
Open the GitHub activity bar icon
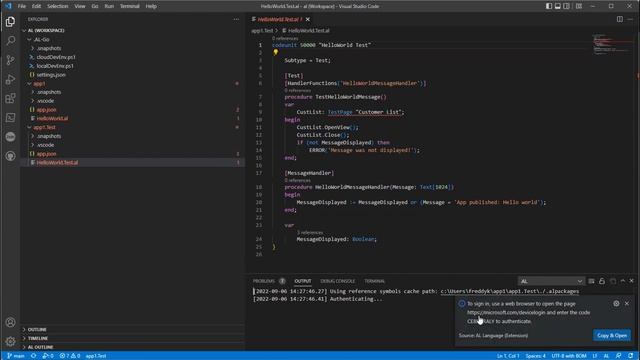pyautogui.click(x=10, y=156)
